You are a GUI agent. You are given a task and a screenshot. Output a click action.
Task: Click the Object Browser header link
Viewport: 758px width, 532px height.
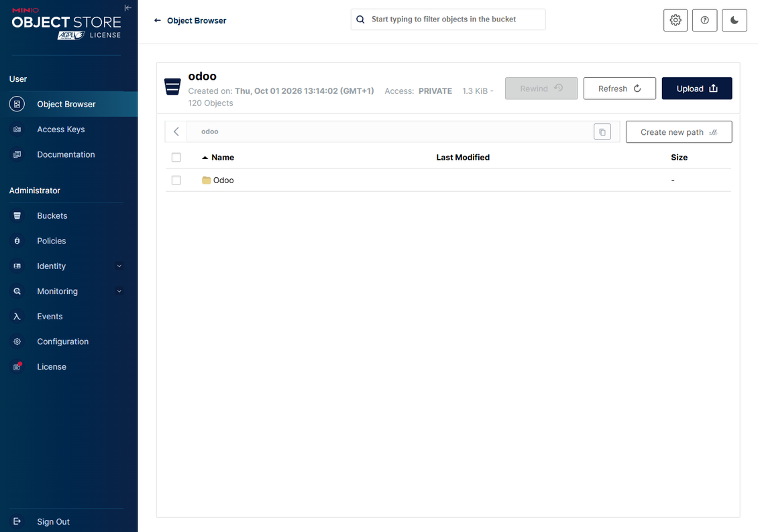(x=197, y=20)
